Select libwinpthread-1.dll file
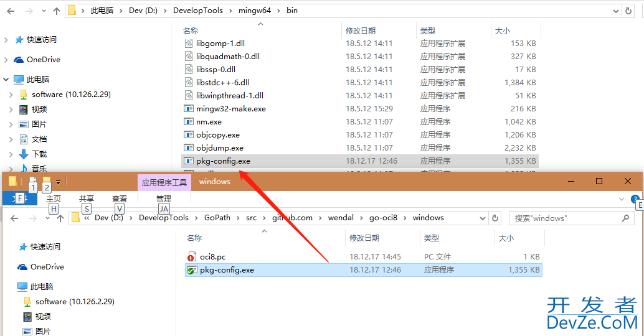The width and height of the screenshot is (644, 336). (360, 96)
